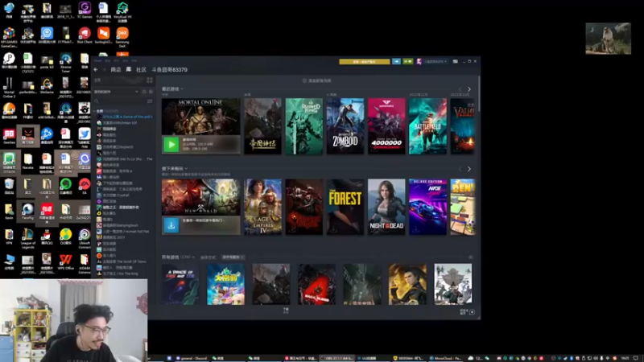
Task: Click the recent-activity clock filter icon
Action: 144,92
